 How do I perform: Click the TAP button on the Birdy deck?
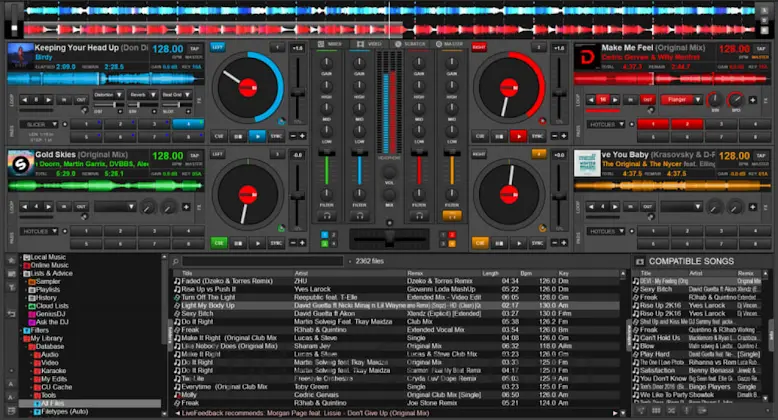coord(194,47)
